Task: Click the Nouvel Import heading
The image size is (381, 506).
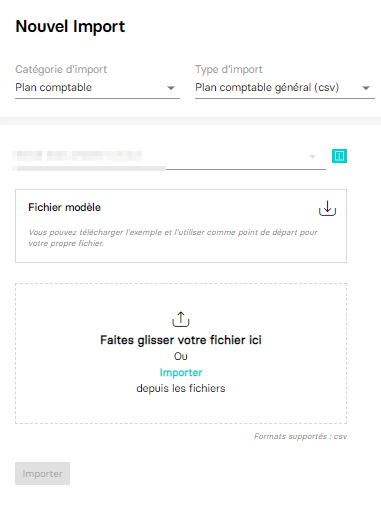Action: coord(70,27)
